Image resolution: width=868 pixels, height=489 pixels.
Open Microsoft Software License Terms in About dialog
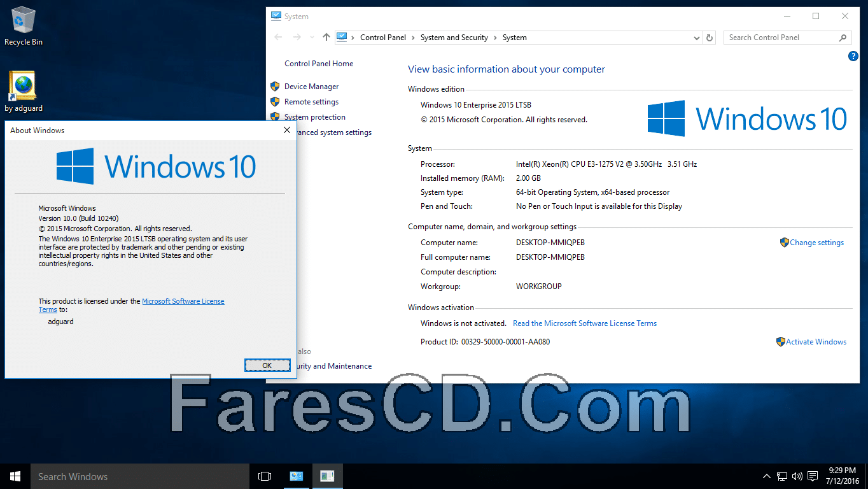tap(183, 301)
